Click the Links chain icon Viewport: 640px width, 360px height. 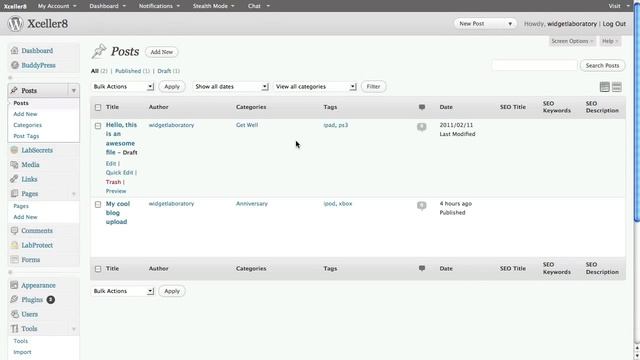pyautogui.click(x=14, y=179)
